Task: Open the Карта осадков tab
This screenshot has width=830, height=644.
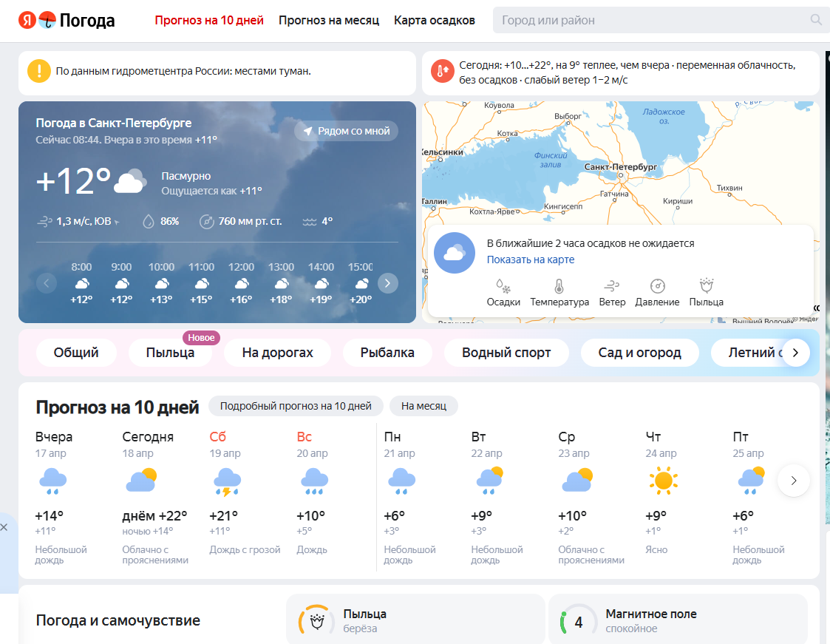Action: tap(435, 20)
